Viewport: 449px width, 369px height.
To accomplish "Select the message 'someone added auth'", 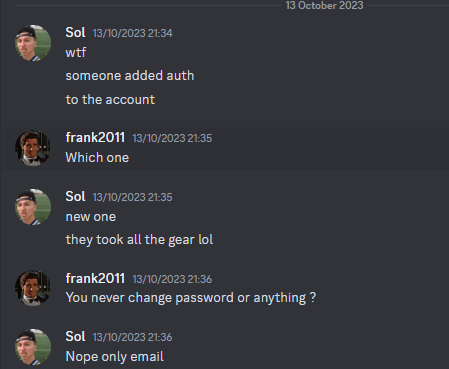I will point(130,76).
